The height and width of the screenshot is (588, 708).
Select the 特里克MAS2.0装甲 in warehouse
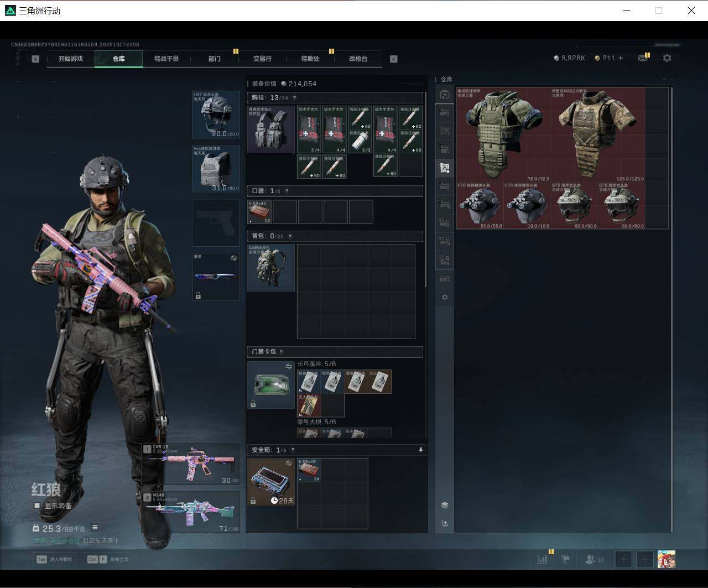598,134
